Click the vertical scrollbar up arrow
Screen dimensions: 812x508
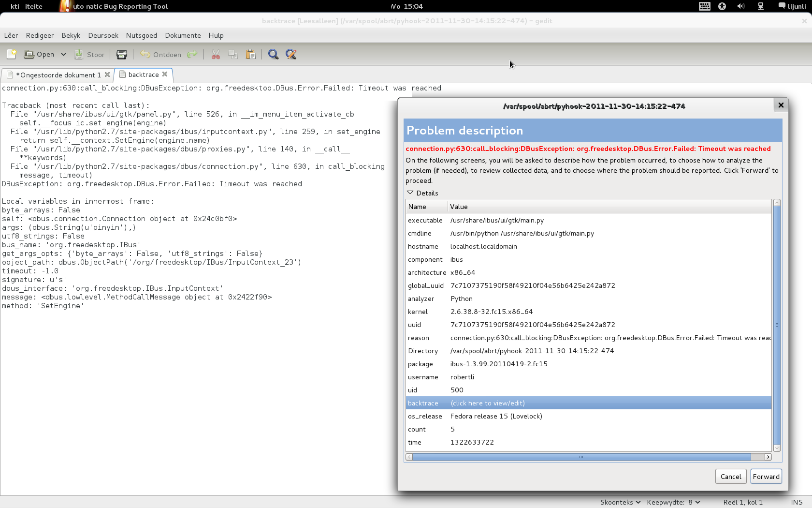(x=777, y=203)
